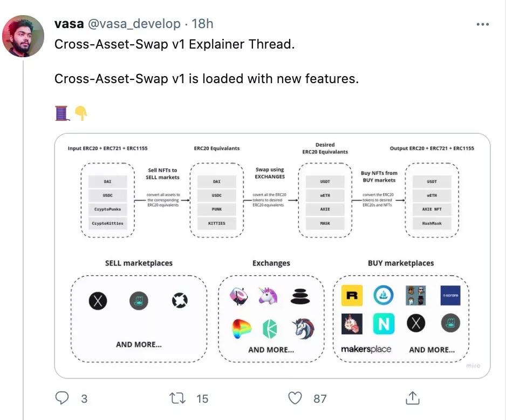Image resolution: width=506 pixels, height=420 pixels.
Task: Click the yellow Rarible R logo
Action: tap(352, 295)
